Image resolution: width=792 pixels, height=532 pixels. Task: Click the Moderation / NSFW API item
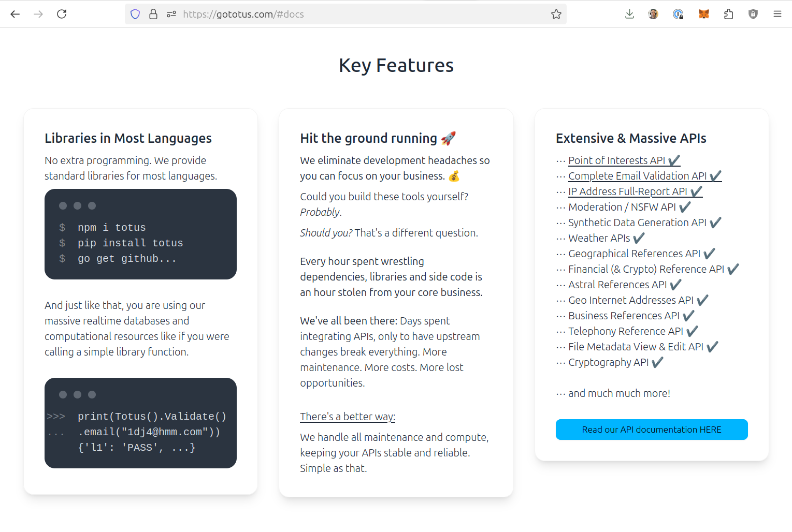(x=629, y=207)
